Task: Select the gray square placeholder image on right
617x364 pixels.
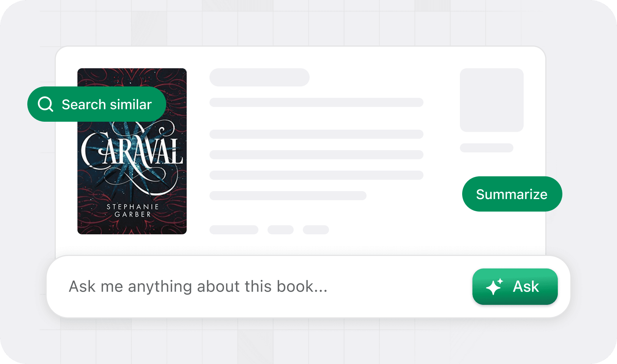Action: [x=492, y=100]
